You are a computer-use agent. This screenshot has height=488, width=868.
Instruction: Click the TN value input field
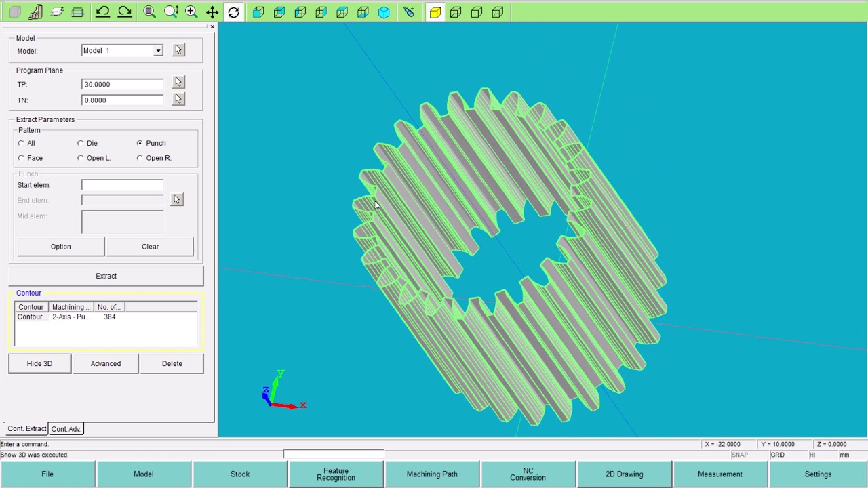point(123,100)
